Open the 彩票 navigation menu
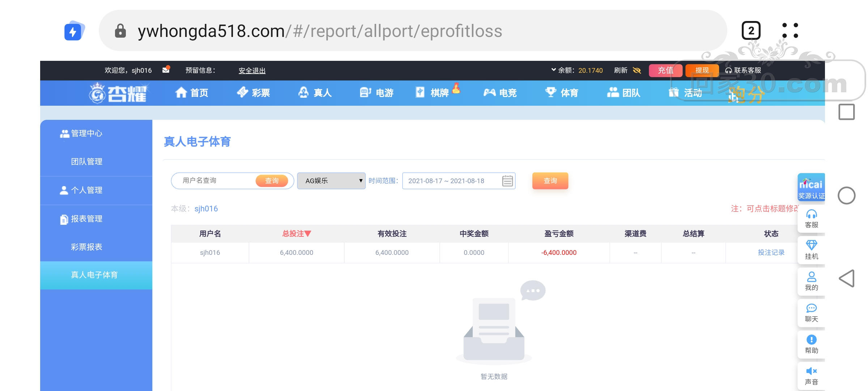Image resolution: width=868 pixels, height=391 pixels. click(x=254, y=93)
